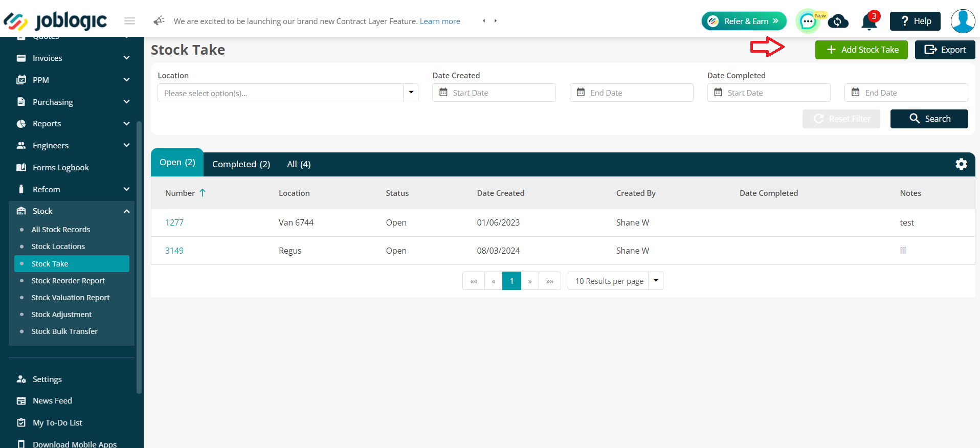
Task: Open Stock Bulk Transfer menu item
Action: tap(64, 331)
